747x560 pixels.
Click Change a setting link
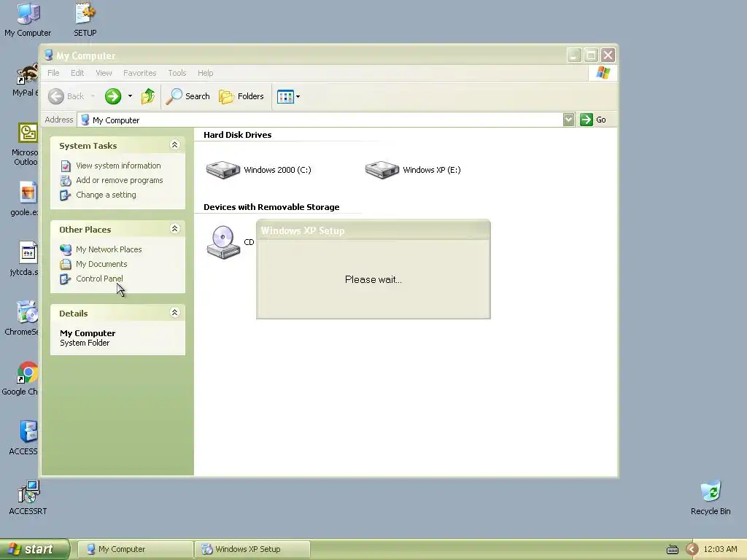coord(106,195)
